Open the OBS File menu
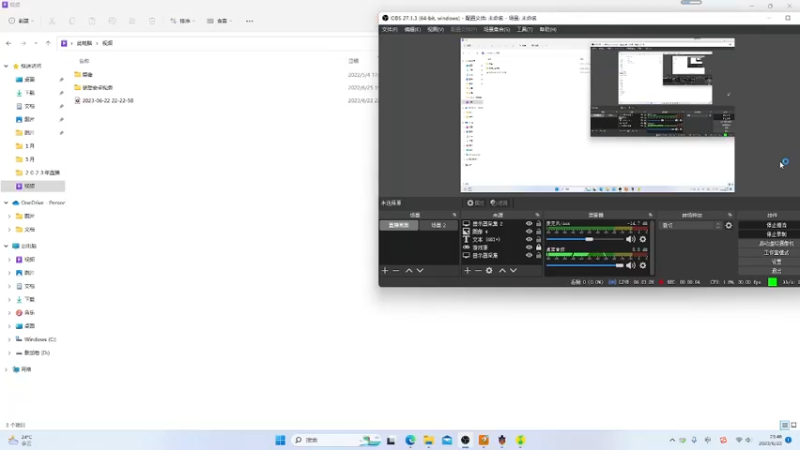Screen dimensions: 800x450 [390, 30]
